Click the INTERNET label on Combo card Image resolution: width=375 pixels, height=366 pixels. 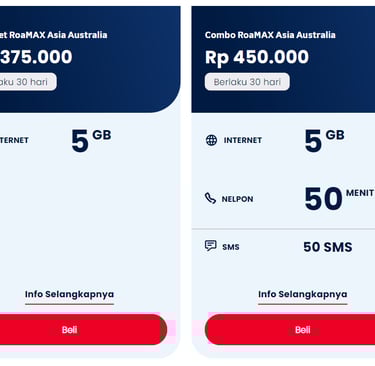(243, 140)
